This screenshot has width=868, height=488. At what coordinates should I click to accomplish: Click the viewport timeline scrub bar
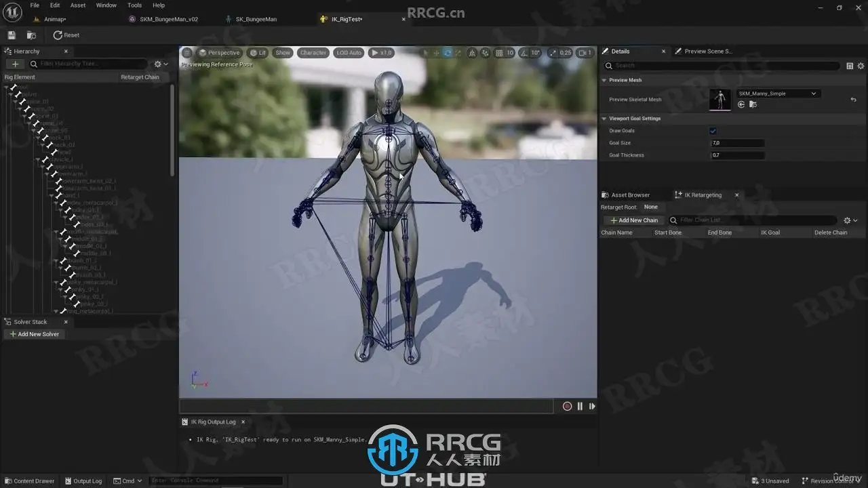[x=366, y=407]
